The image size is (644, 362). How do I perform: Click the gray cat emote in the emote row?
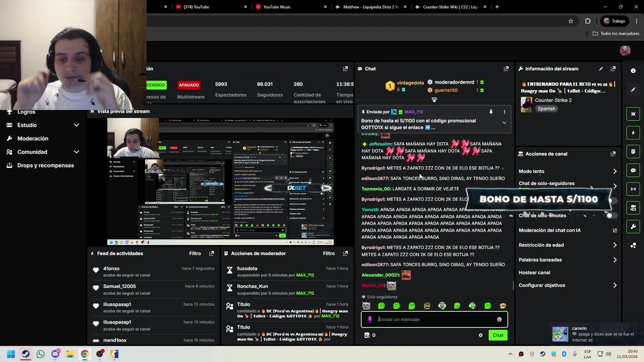click(x=366, y=306)
